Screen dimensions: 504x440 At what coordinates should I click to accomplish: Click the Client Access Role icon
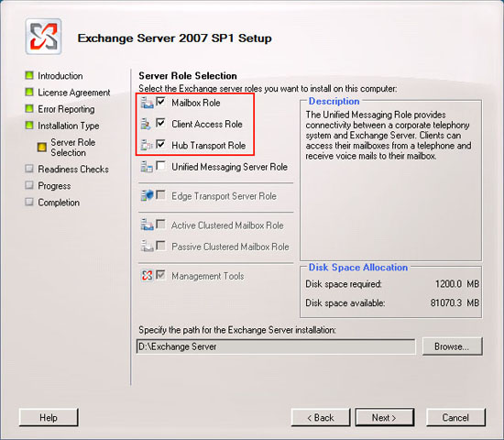[147, 124]
